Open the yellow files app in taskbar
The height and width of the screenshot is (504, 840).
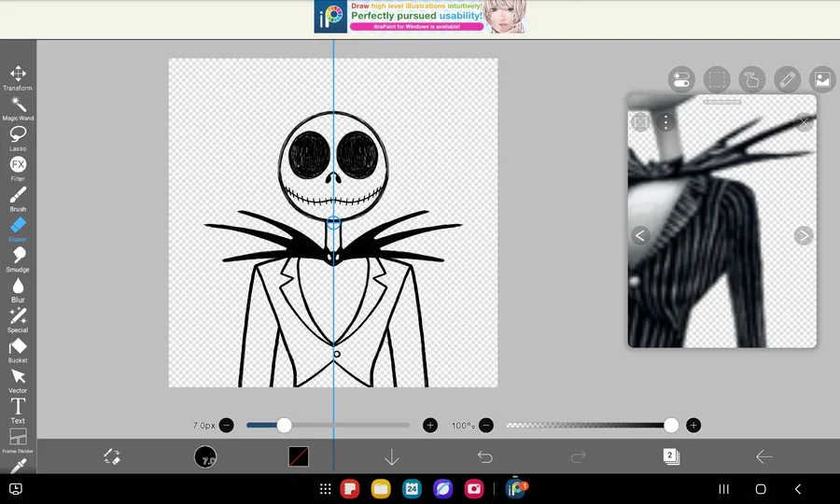381,488
